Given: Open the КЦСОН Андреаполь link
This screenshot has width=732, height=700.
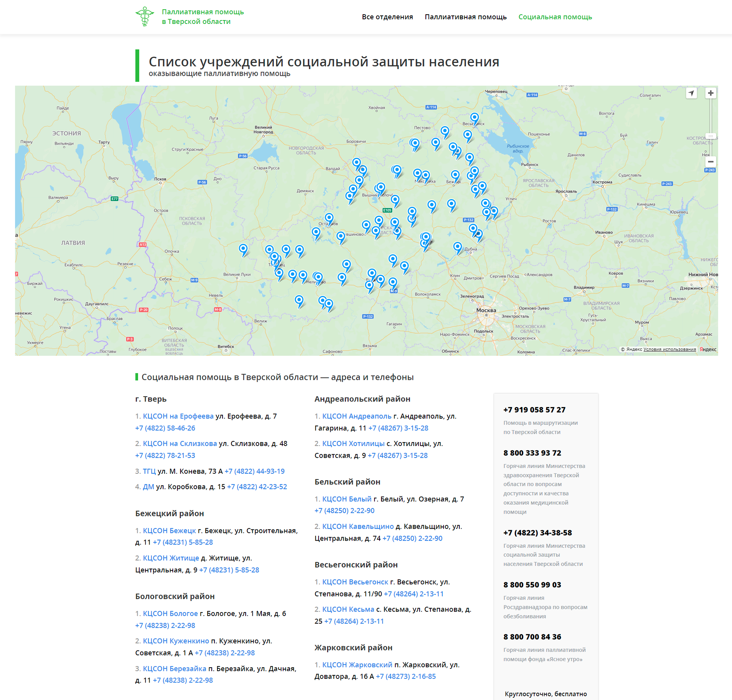Looking at the screenshot, I should point(357,416).
